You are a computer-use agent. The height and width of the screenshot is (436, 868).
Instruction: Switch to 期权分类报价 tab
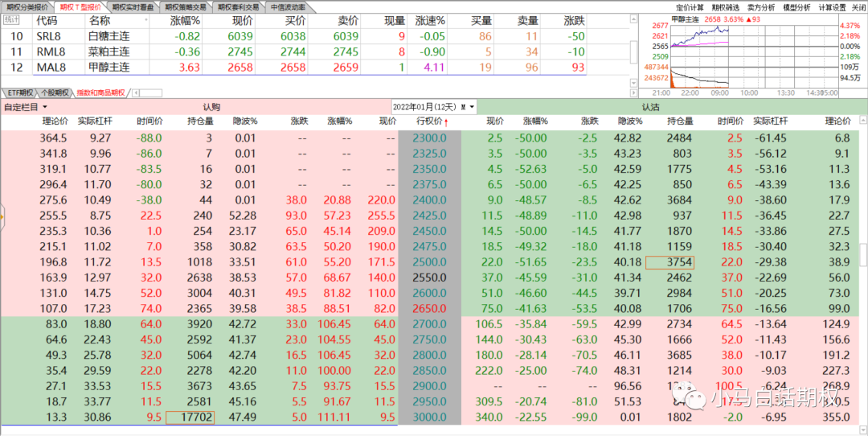27,6
